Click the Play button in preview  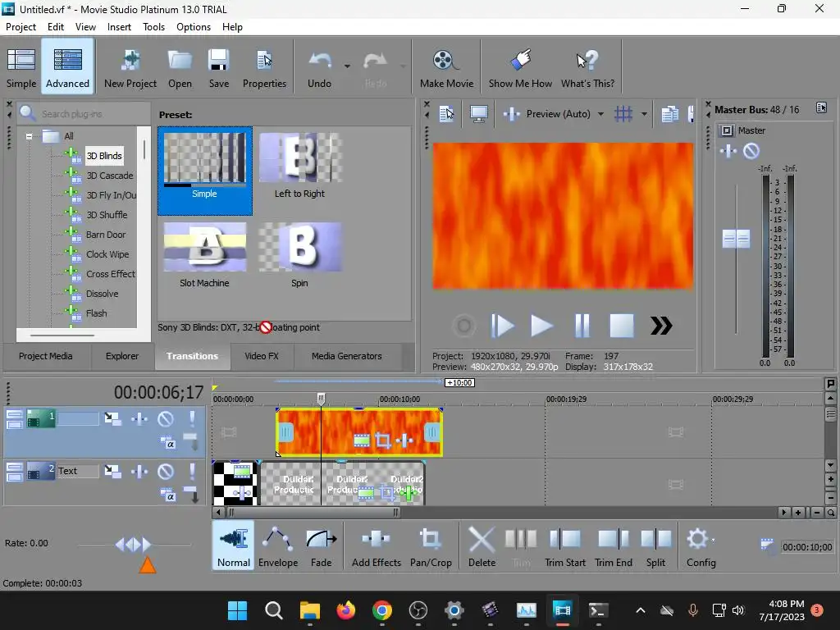(541, 325)
